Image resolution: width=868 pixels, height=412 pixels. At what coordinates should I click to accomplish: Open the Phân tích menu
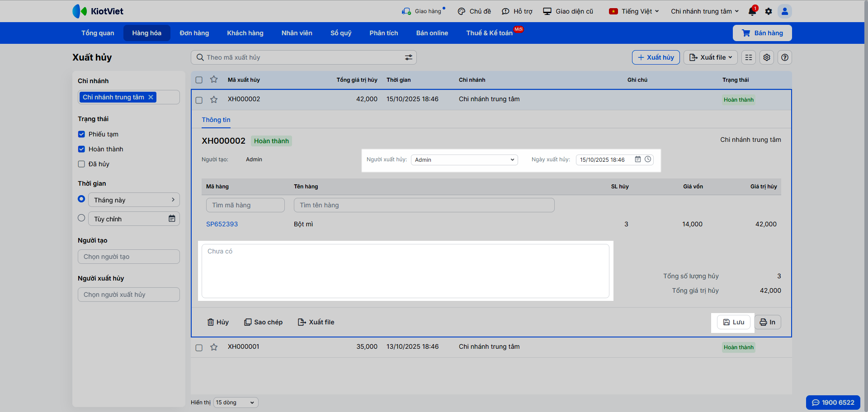[x=384, y=33]
